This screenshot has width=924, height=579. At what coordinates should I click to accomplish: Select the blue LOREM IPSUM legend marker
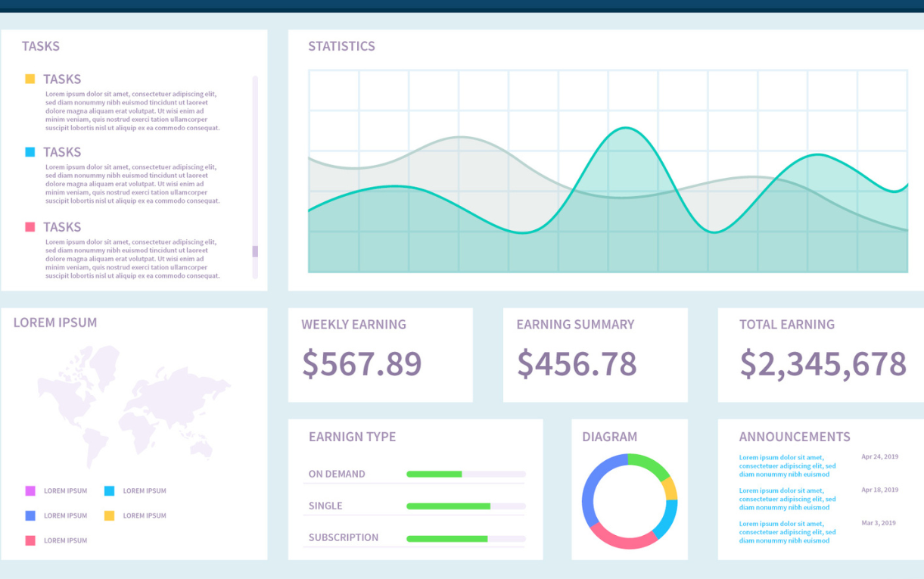pos(29,515)
